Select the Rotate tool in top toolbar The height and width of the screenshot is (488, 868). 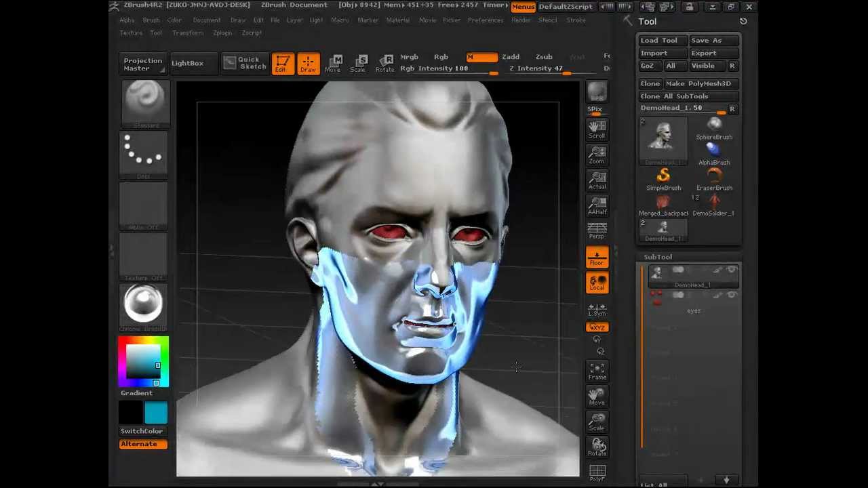coord(384,63)
